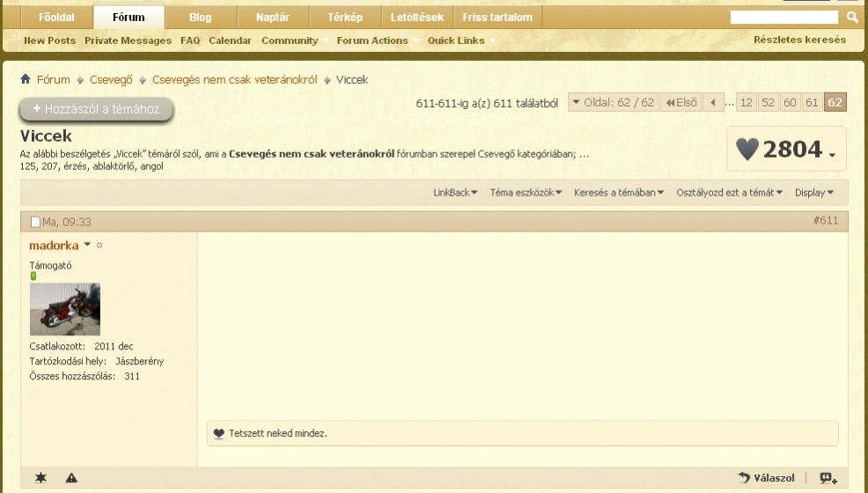
Task: Expand the Téma eszközök menu
Action: (x=526, y=193)
